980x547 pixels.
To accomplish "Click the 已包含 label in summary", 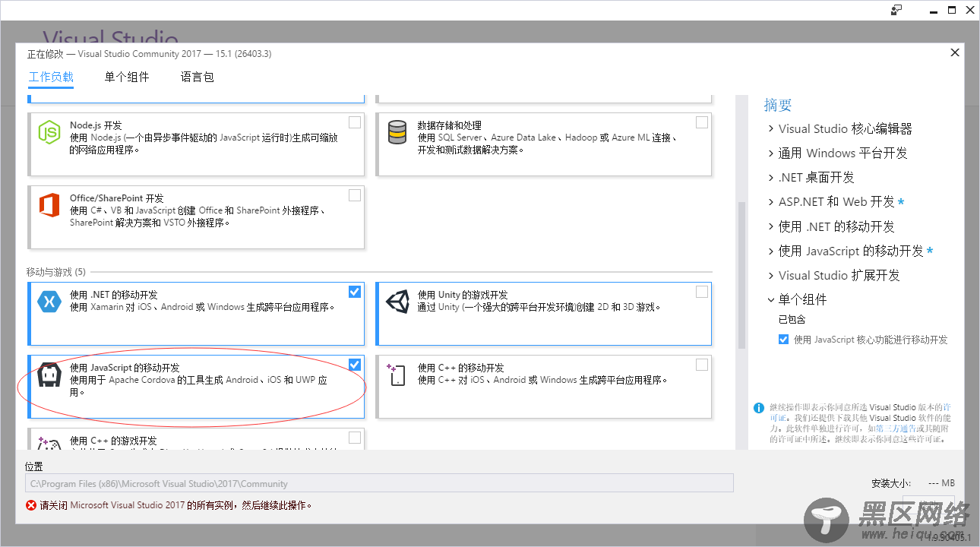I will click(792, 320).
